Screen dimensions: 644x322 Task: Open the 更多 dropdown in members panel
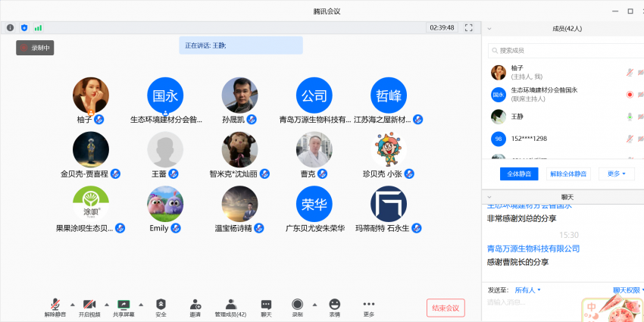(617, 174)
